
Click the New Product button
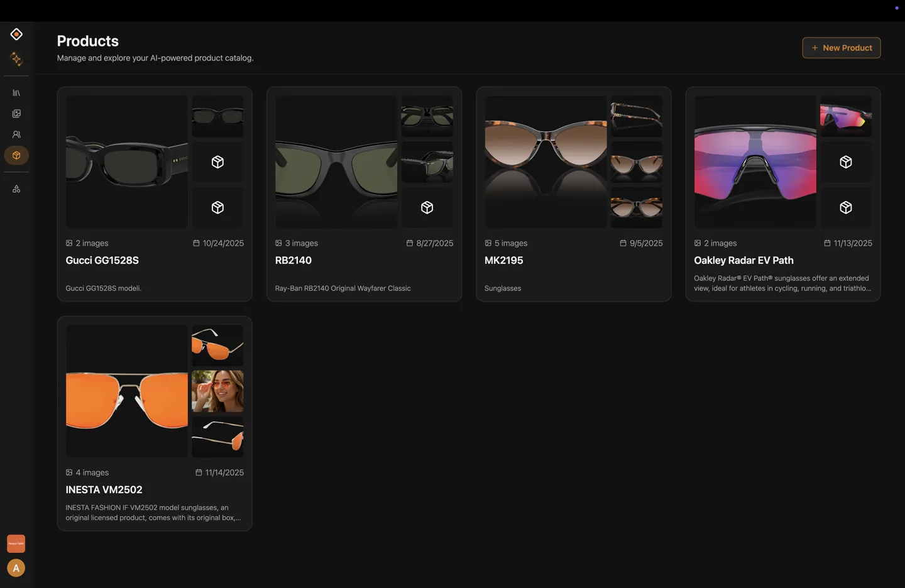click(x=842, y=48)
